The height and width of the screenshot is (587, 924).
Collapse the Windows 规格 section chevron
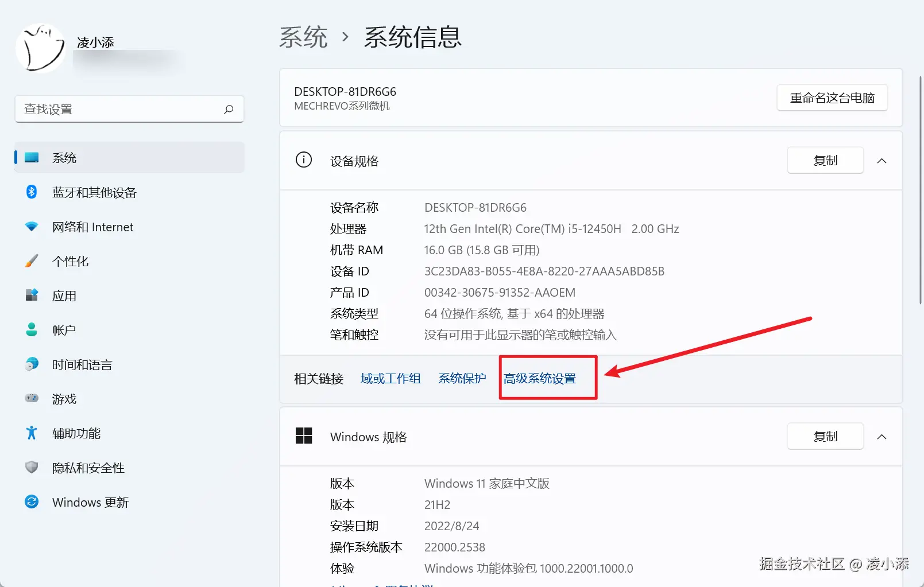click(x=882, y=437)
